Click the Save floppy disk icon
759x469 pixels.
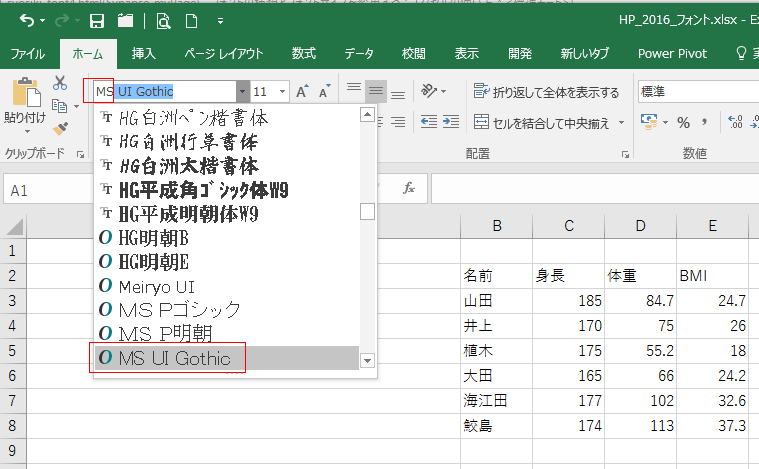[97, 20]
